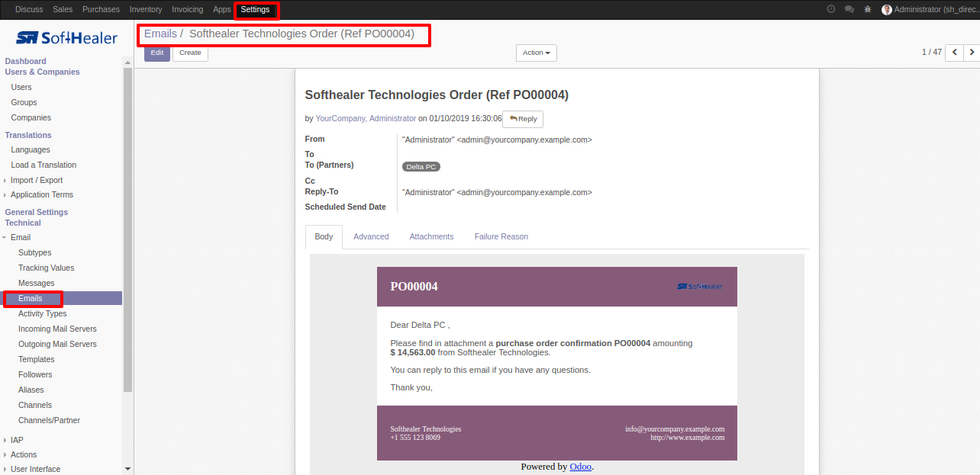This screenshot has height=475, width=980.
Task: Go back via Emails breadcrumb
Action: pos(160,34)
